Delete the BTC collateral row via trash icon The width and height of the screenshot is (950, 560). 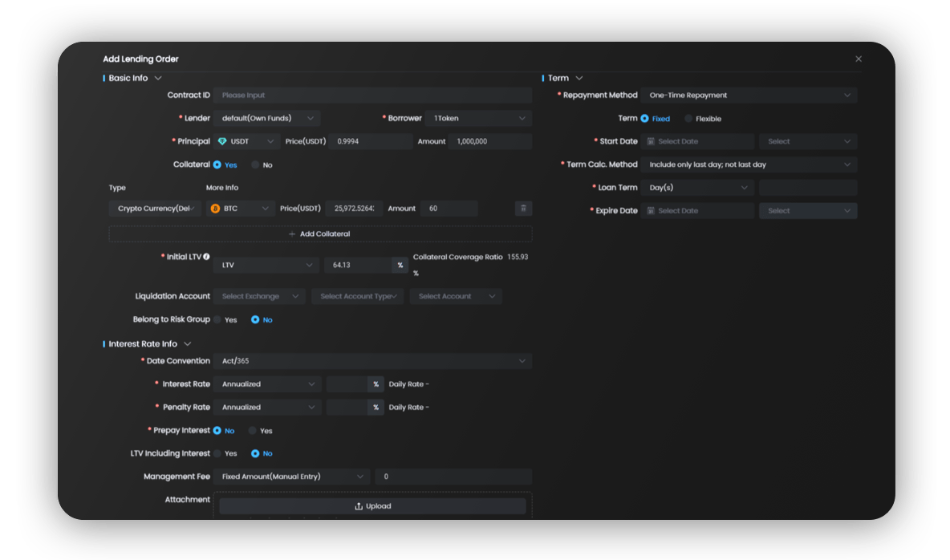[522, 209]
